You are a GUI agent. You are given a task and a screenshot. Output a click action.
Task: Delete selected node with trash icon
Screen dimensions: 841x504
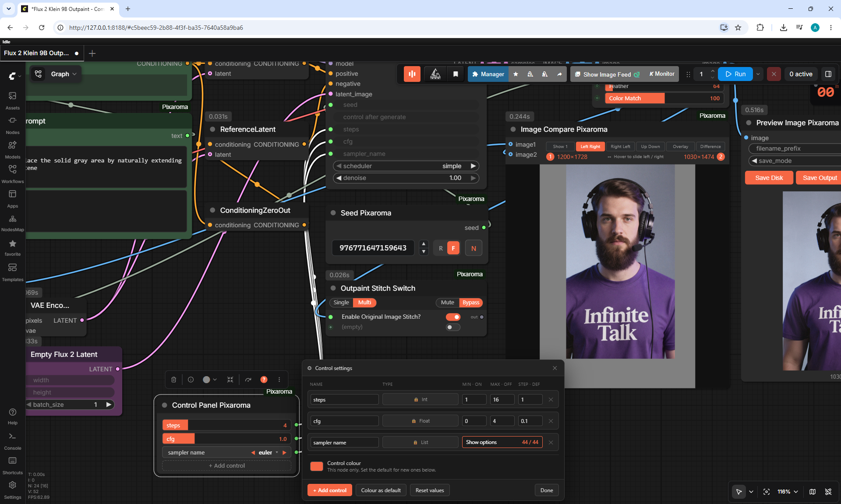[173, 380]
